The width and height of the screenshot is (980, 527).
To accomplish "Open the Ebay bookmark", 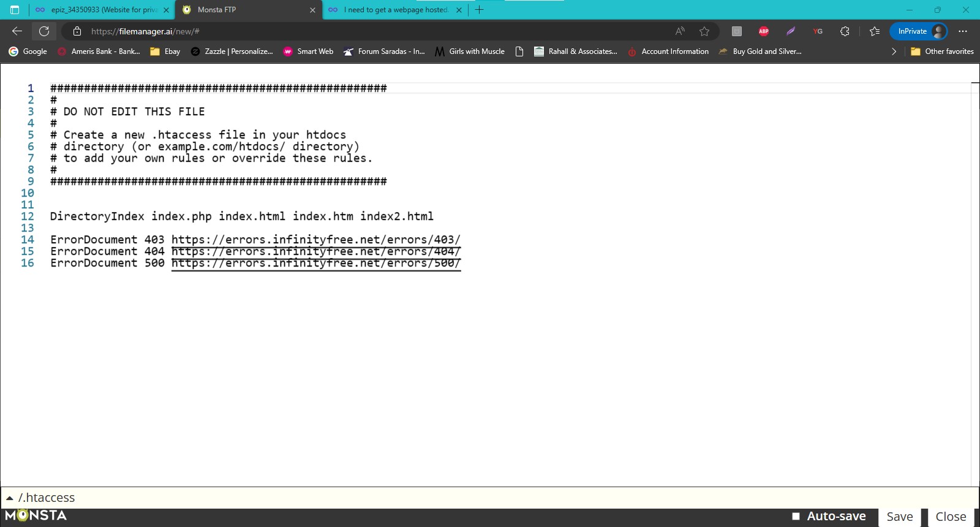I will (x=165, y=51).
